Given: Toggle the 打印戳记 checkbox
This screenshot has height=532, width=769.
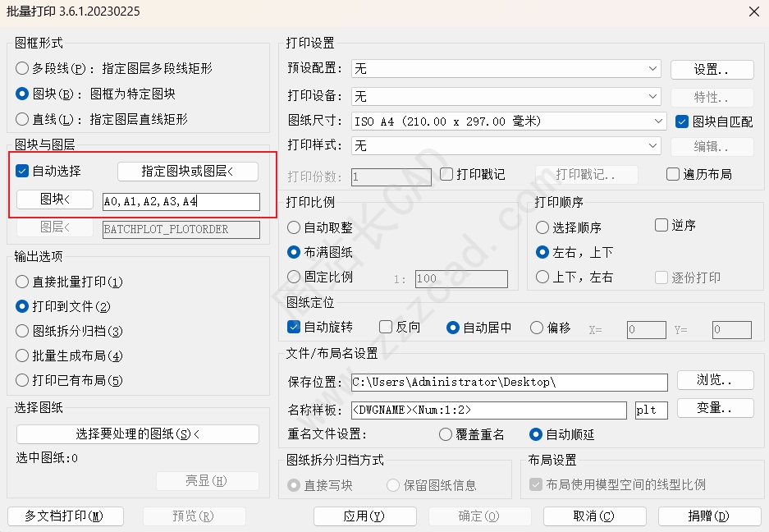Looking at the screenshot, I should (446, 174).
